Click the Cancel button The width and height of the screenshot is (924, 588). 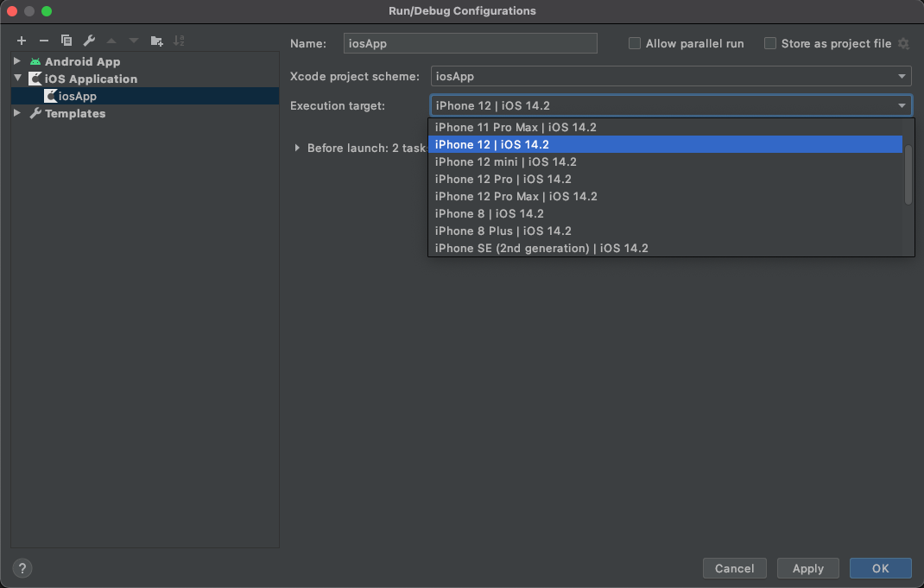click(x=734, y=568)
